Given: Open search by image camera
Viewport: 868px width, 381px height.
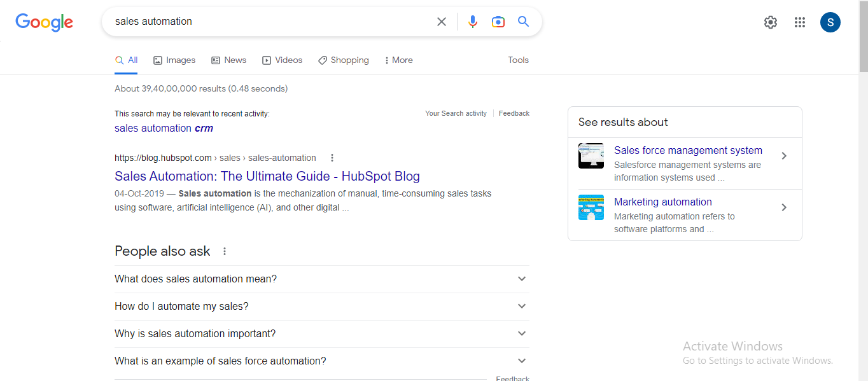Looking at the screenshot, I should (x=498, y=22).
